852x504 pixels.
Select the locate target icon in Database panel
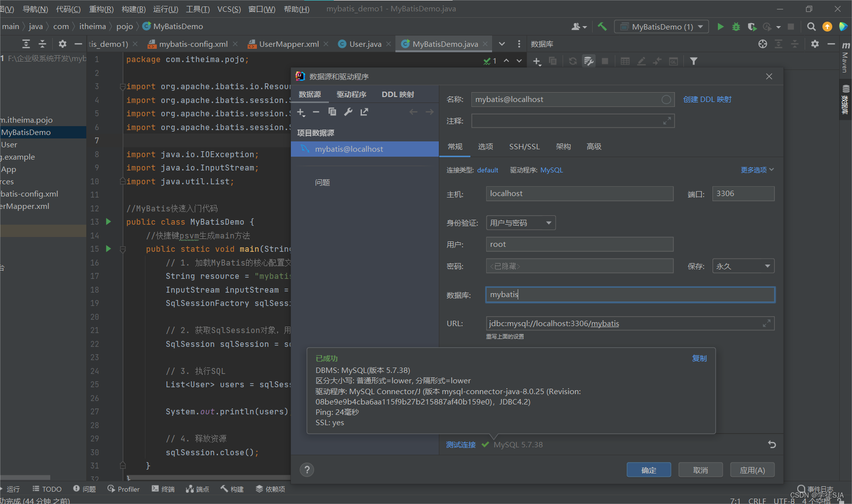pyautogui.click(x=763, y=44)
